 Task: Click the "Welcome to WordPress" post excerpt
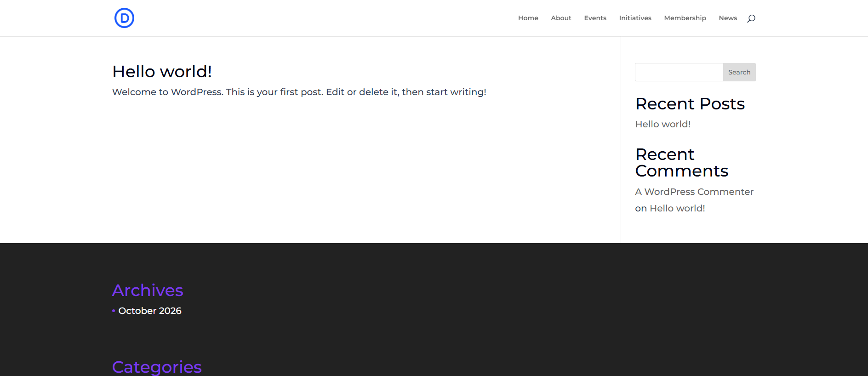coord(299,92)
